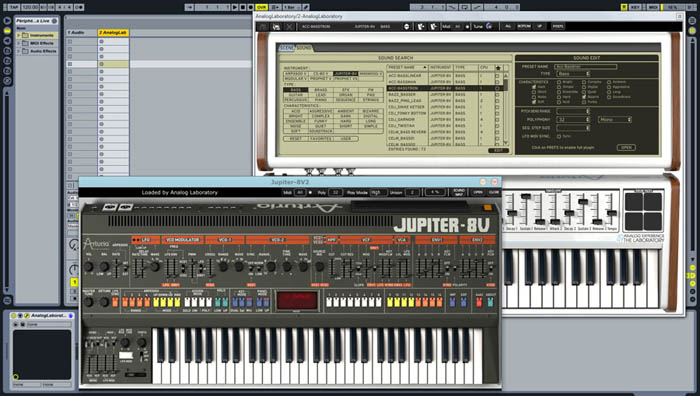Toggle the metronome next to time signature
This screenshot has width=700, height=396.
click(79, 7)
